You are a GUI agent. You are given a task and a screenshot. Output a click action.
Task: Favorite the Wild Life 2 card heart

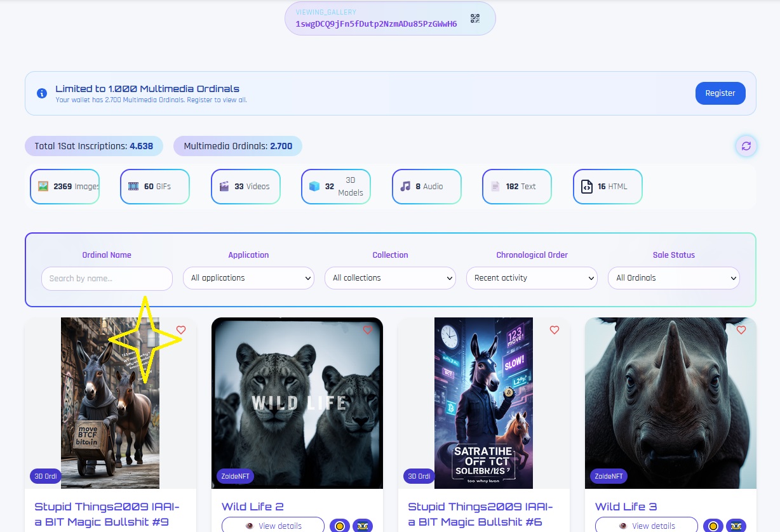click(x=368, y=330)
